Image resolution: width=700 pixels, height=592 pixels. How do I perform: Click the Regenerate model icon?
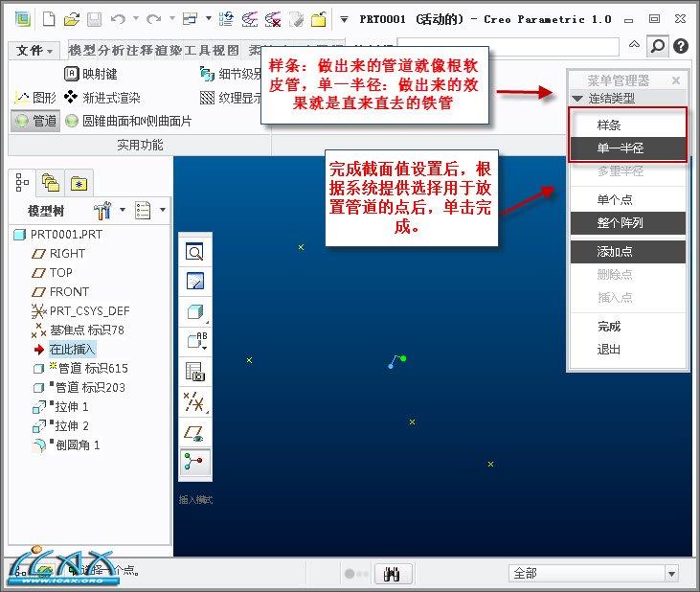tap(226, 19)
